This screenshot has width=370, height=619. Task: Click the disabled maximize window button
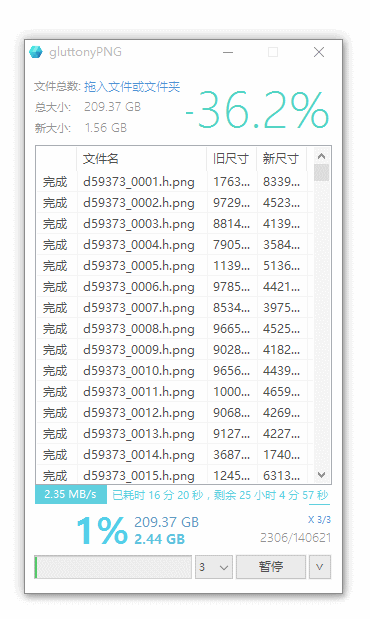pyautogui.click(x=273, y=52)
